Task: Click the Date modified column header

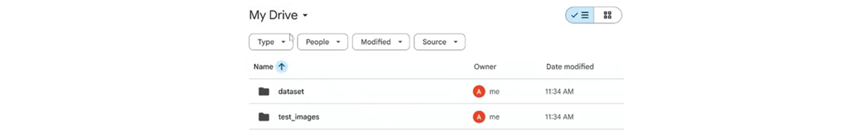Action: pyautogui.click(x=570, y=67)
